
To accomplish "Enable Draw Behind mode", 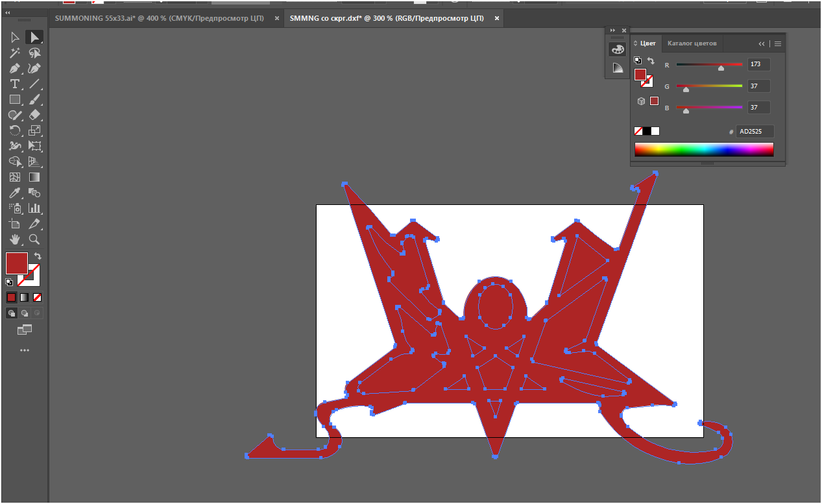I will coord(25,313).
